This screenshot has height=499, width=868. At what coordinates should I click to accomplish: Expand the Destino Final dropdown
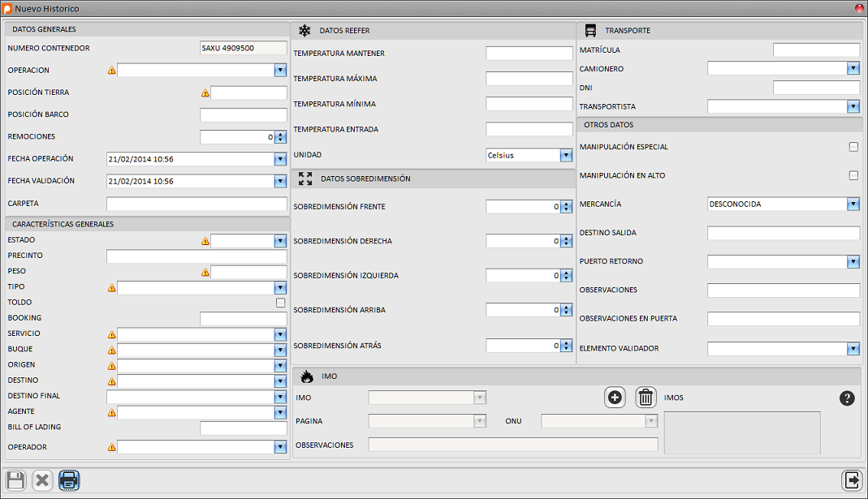(x=280, y=397)
